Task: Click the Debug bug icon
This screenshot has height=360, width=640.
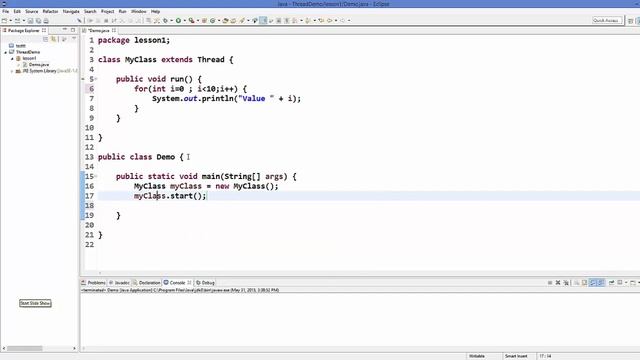Action: coord(165,20)
